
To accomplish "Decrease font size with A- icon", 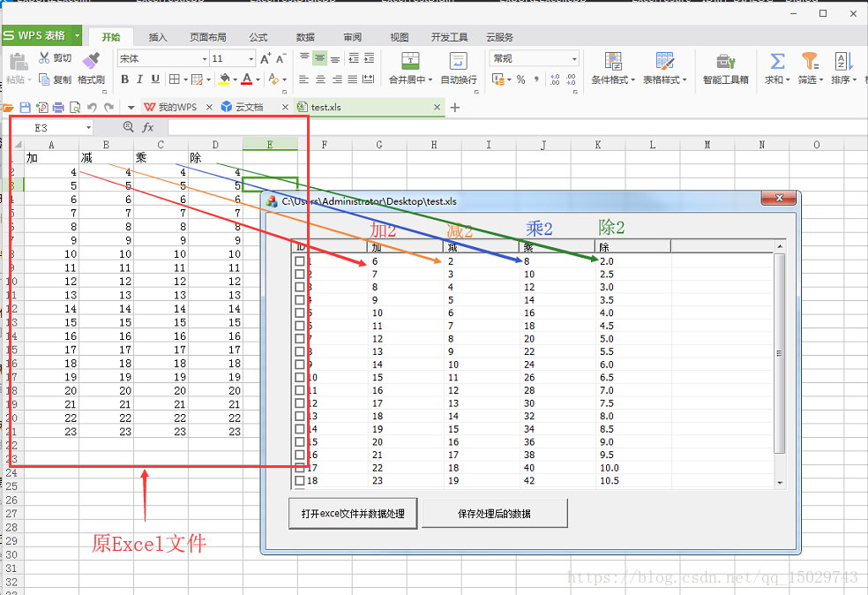I will [x=281, y=58].
